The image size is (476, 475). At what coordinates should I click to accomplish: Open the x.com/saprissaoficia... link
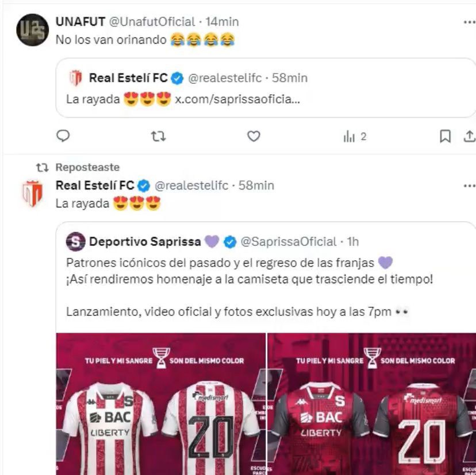(237, 99)
